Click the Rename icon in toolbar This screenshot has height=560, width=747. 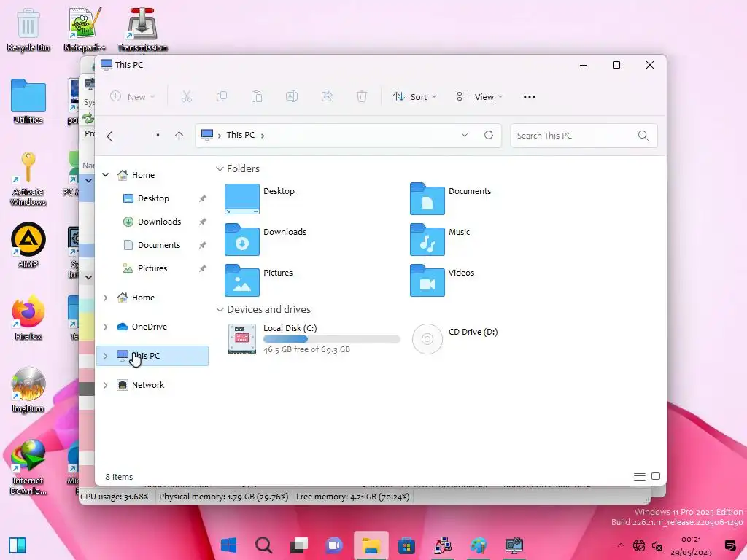[292, 97]
